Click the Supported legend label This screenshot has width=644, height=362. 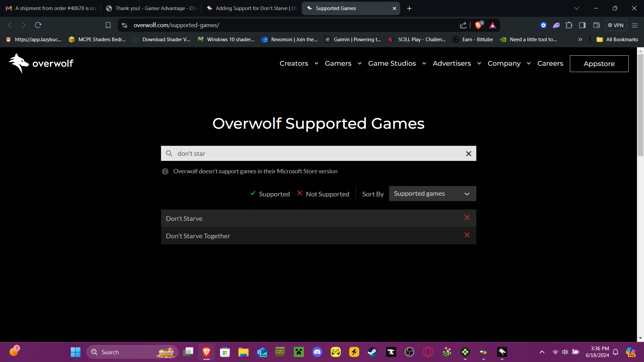pos(274,194)
